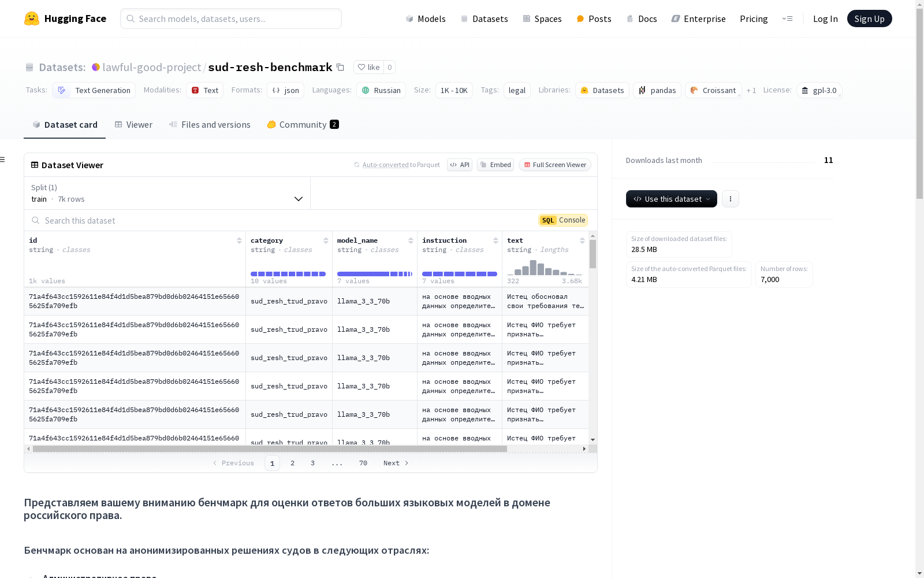924x578 pixels.
Task: Sort the text column
Action: (582, 240)
